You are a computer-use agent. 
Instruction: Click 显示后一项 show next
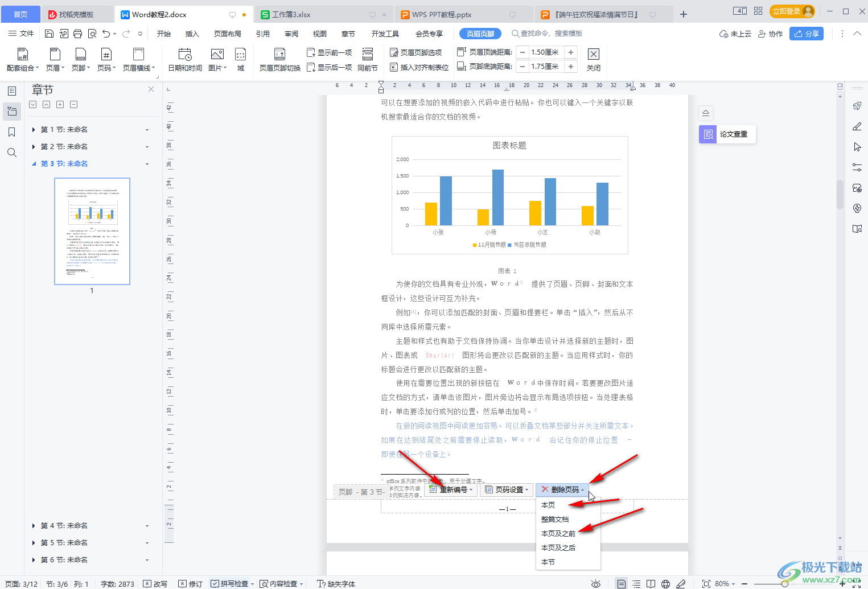(x=329, y=67)
